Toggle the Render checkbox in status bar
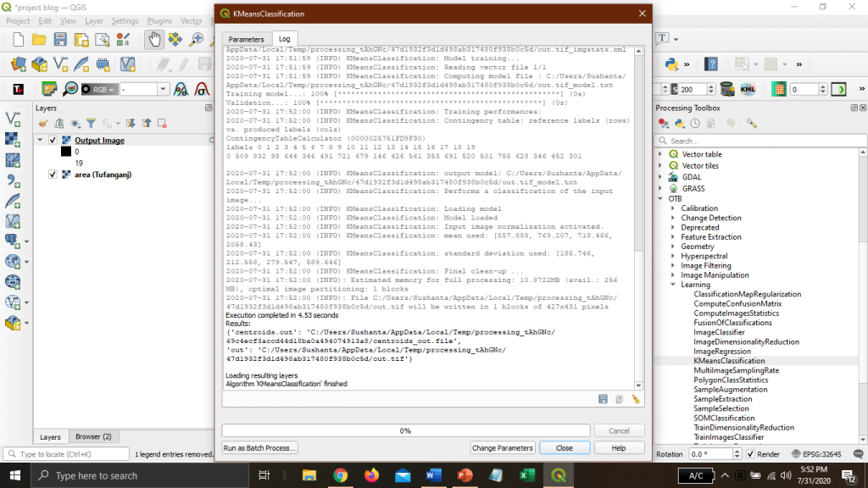The width and height of the screenshot is (868, 488). click(x=750, y=454)
